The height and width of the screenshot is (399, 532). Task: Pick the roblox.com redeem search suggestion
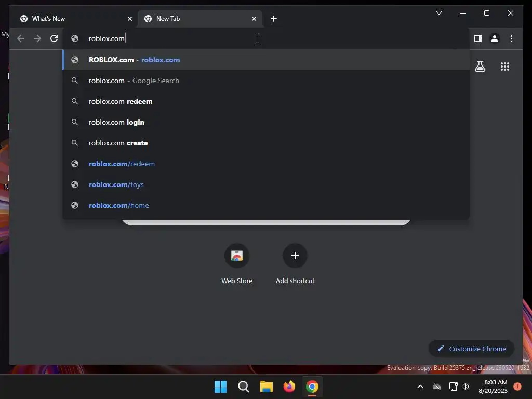(x=266, y=101)
